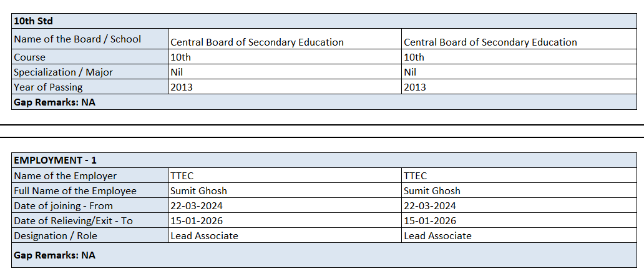The height and width of the screenshot is (276, 644).
Task: Click the Date of Relieving/Exit - To label
Action: click(x=73, y=221)
